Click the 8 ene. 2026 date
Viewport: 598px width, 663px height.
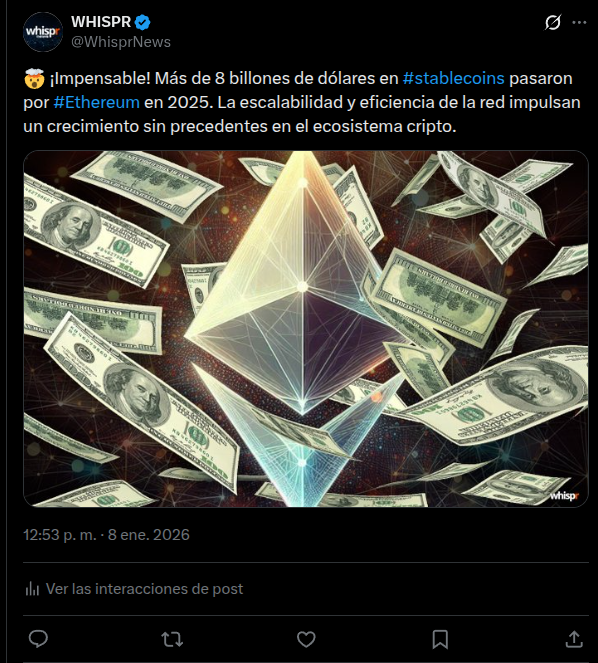[x=149, y=535]
